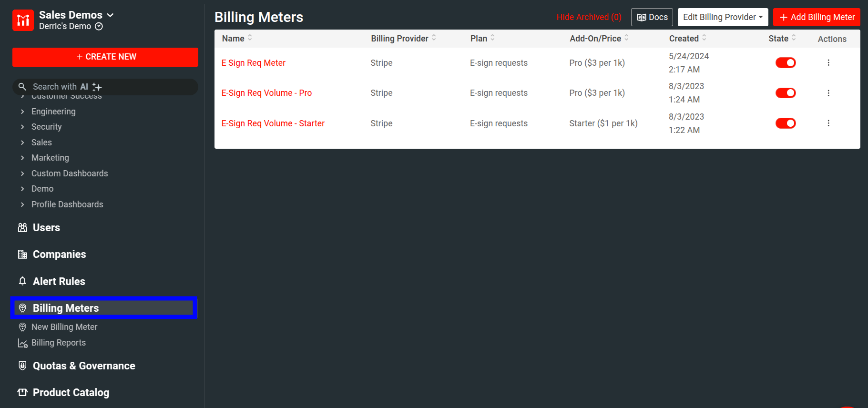The height and width of the screenshot is (408, 868).
Task: Toggle off E-Sign Req Volume - Pro
Action: point(786,92)
